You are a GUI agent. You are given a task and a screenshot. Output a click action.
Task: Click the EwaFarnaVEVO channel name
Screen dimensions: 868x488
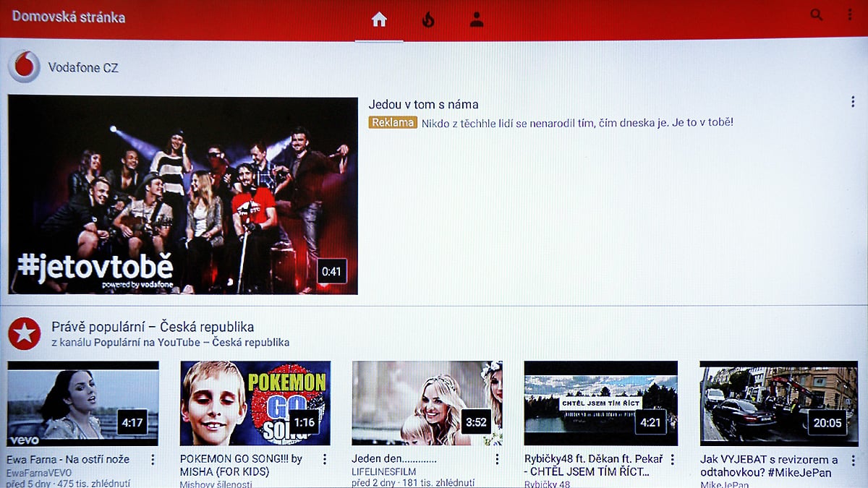pos(38,473)
